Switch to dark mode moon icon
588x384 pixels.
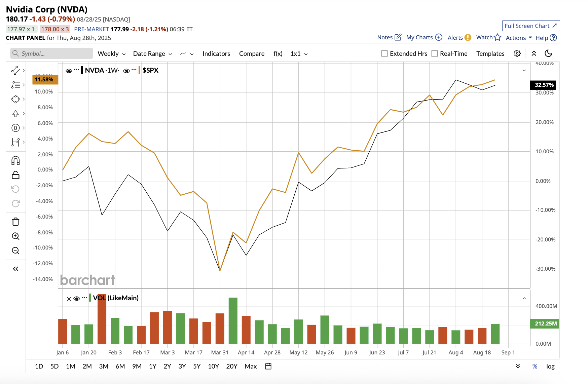[x=548, y=53]
